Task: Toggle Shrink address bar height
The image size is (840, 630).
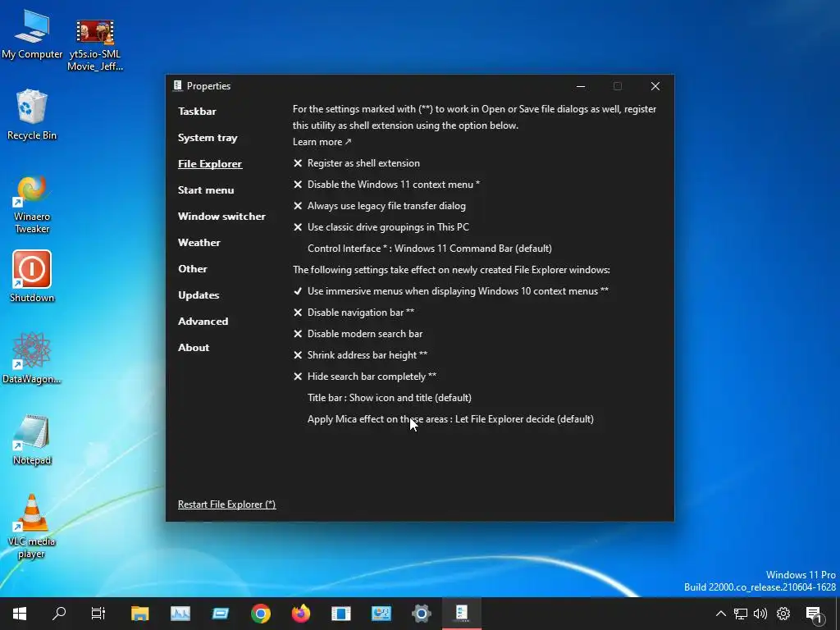Action: coord(360,356)
